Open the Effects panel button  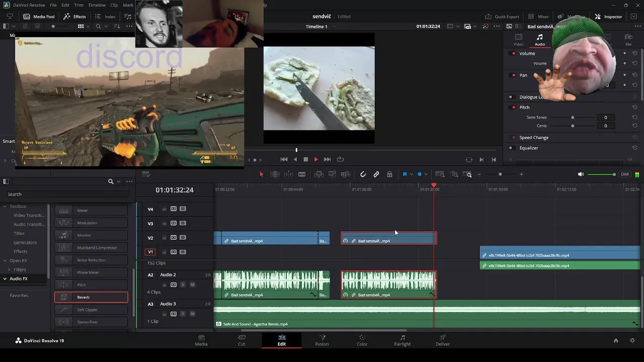[74, 17]
